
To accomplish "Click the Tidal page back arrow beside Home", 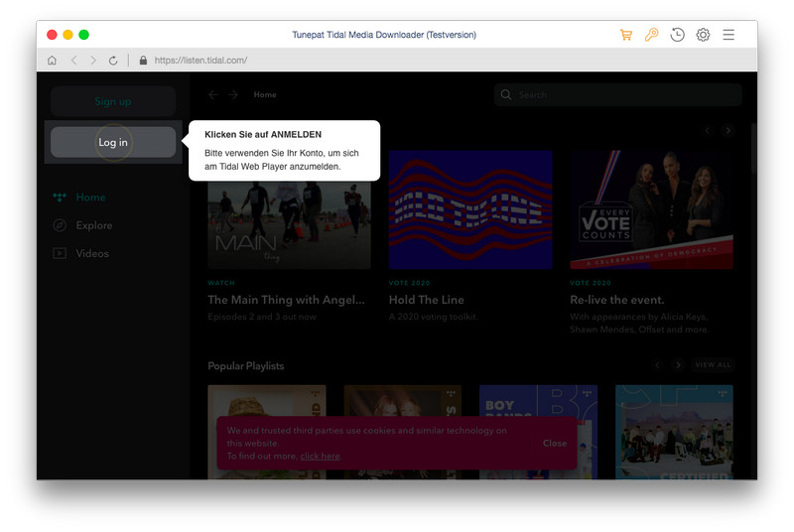I will coord(213,94).
